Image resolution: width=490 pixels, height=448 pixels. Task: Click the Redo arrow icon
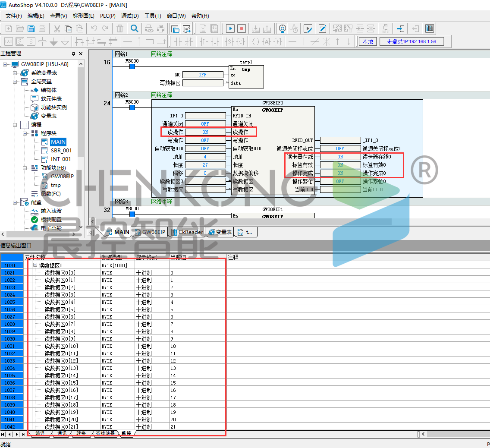(x=105, y=28)
